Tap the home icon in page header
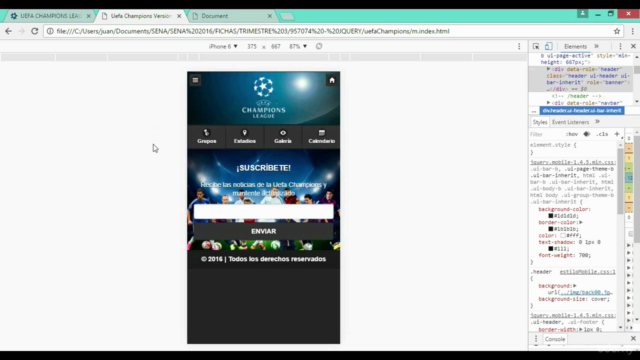The image size is (640, 360). (x=332, y=80)
